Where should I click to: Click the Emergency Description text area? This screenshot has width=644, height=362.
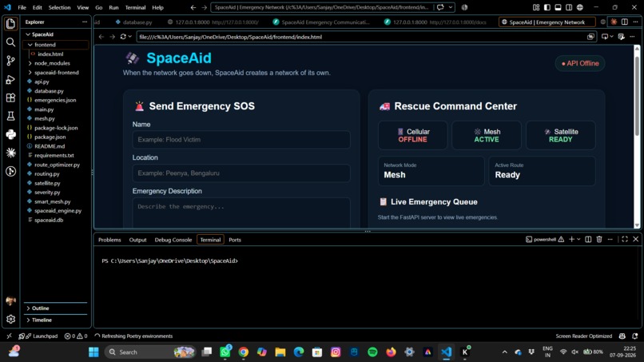pyautogui.click(x=241, y=213)
